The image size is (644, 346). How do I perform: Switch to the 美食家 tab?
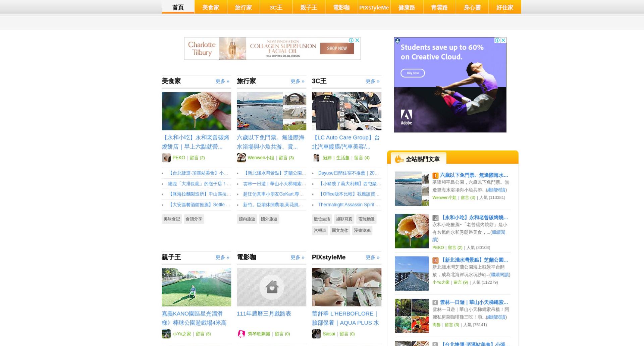(x=211, y=7)
